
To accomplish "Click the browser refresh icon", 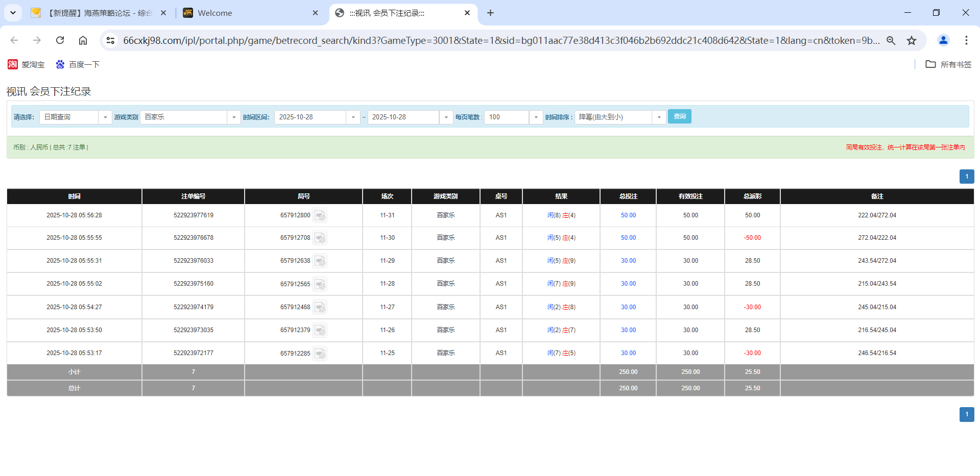I will click(x=60, y=40).
